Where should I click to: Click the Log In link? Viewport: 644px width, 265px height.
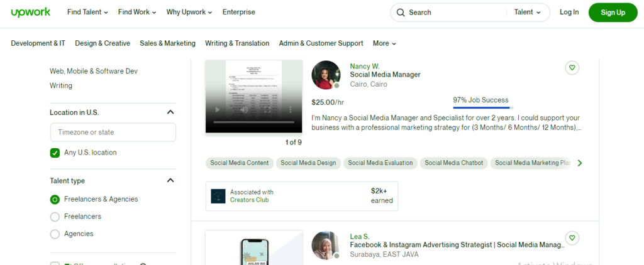pos(569,13)
